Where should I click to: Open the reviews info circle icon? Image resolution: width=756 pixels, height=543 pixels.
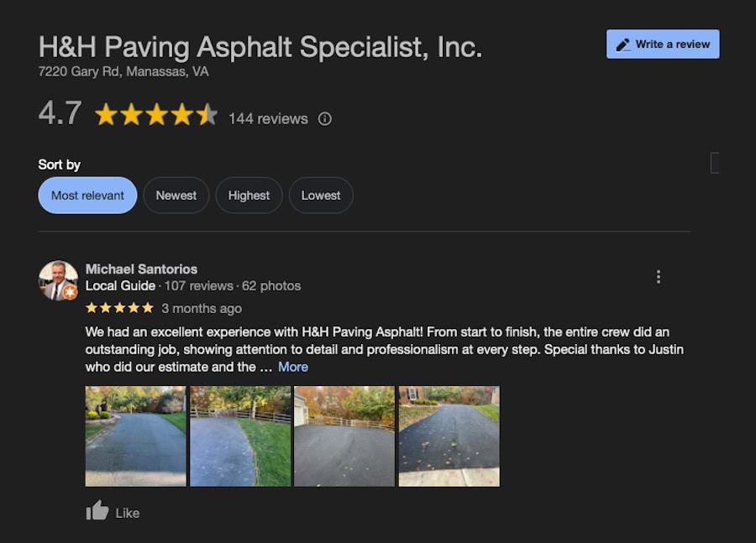325,118
